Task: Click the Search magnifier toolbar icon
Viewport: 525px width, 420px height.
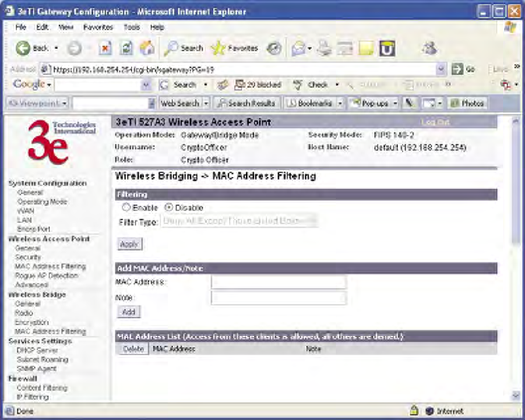Action: pos(171,48)
